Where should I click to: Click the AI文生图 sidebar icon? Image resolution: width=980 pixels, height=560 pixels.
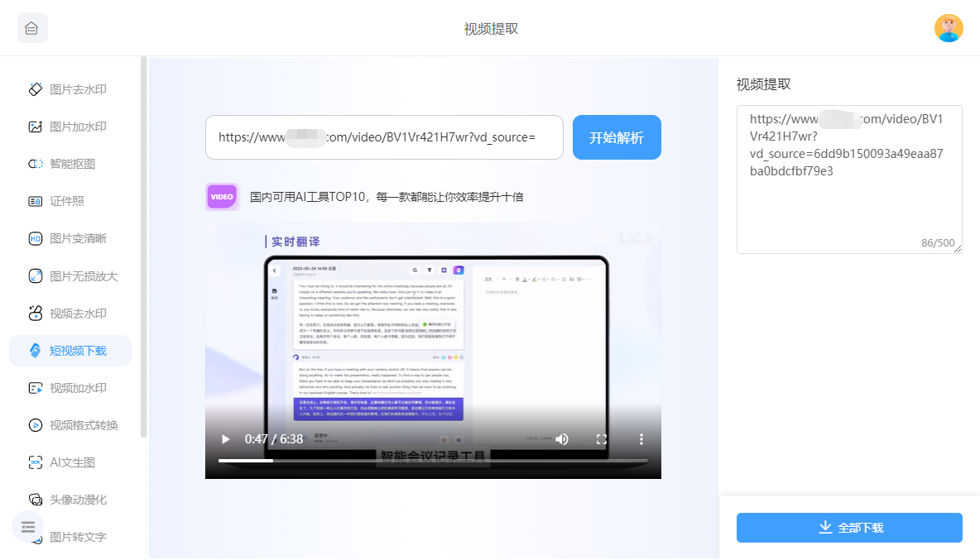click(x=36, y=462)
